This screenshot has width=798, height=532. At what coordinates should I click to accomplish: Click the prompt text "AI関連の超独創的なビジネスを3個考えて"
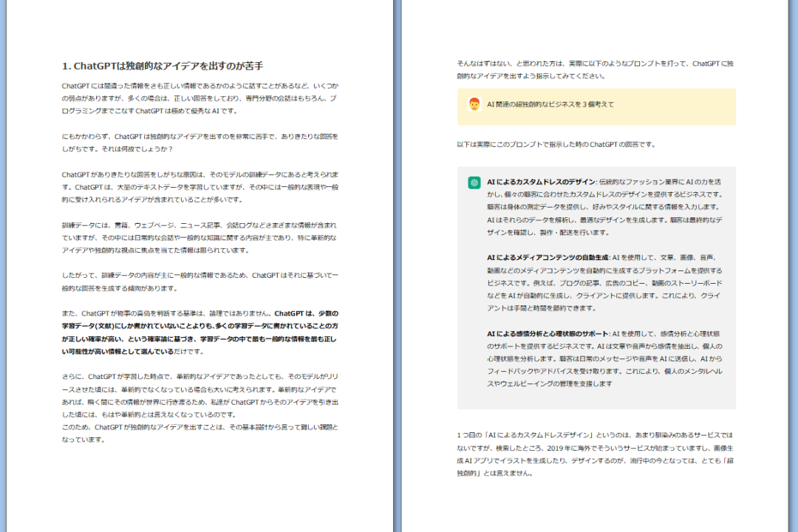click(550, 104)
